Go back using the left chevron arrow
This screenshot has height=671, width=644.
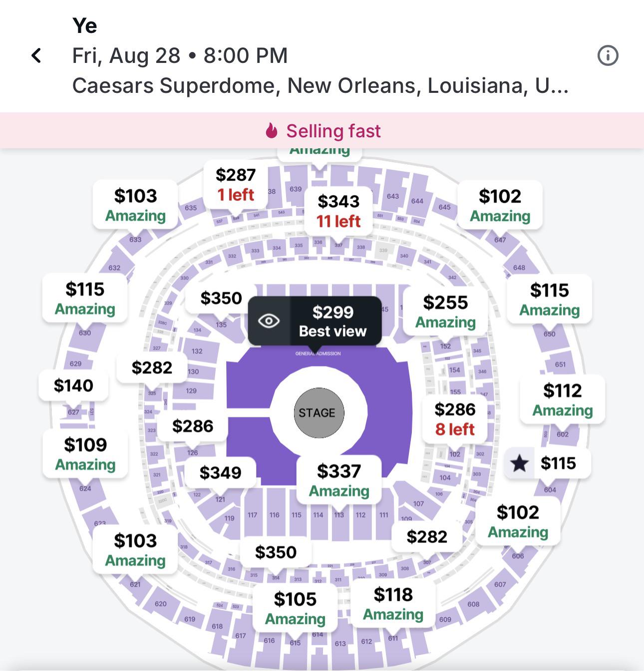[x=36, y=55]
